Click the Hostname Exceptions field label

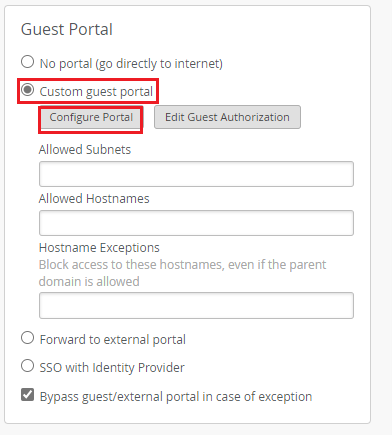coord(99,248)
